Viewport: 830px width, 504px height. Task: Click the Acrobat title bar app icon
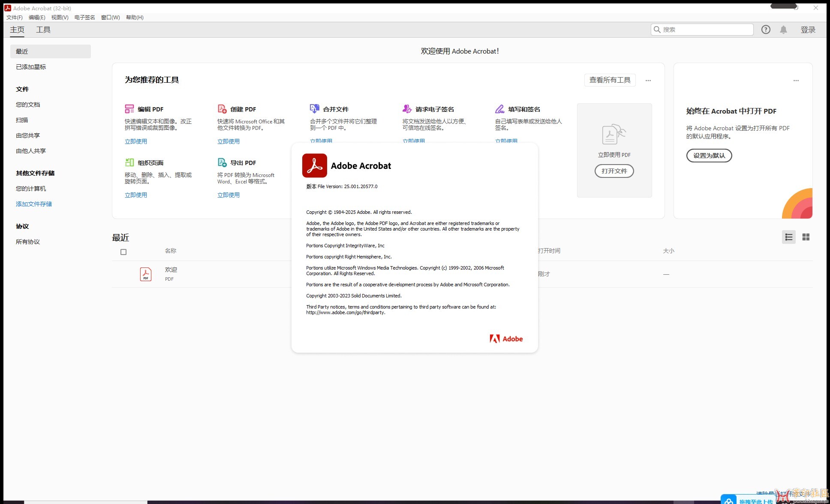coord(8,8)
